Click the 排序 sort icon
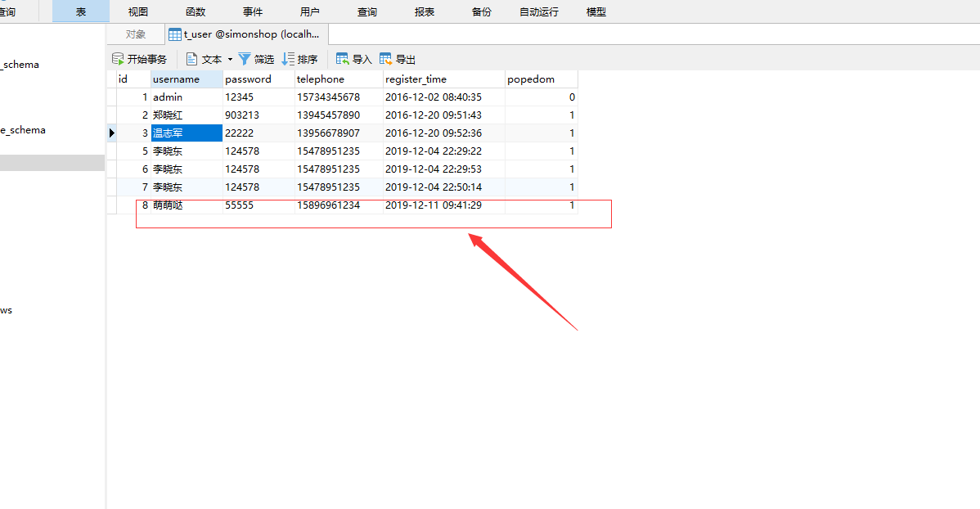Image resolution: width=980 pixels, height=509 pixels. pyautogui.click(x=288, y=59)
